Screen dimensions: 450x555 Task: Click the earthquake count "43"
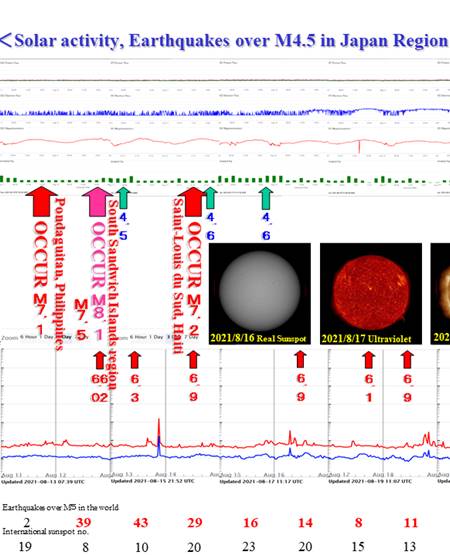[x=141, y=523]
